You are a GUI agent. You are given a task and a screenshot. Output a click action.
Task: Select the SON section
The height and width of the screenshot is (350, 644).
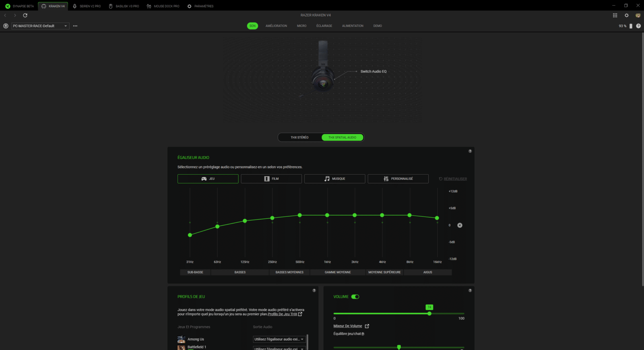(252, 26)
